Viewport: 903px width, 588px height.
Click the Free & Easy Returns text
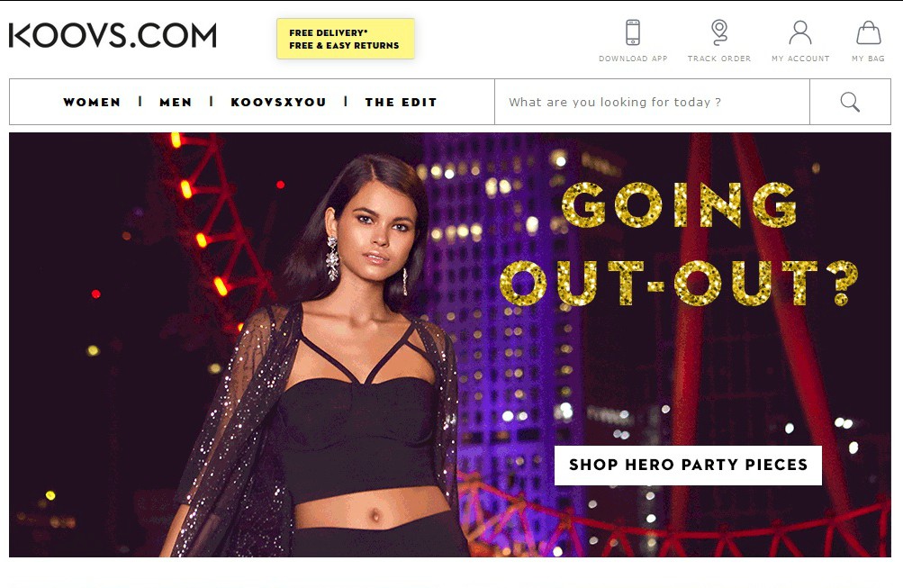pyautogui.click(x=344, y=46)
